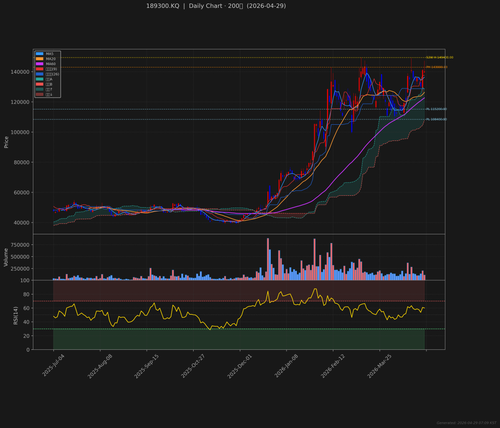This screenshot has width=500, height=428.
Task: Click the yellow 52W high price label
Action: [x=439, y=58]
